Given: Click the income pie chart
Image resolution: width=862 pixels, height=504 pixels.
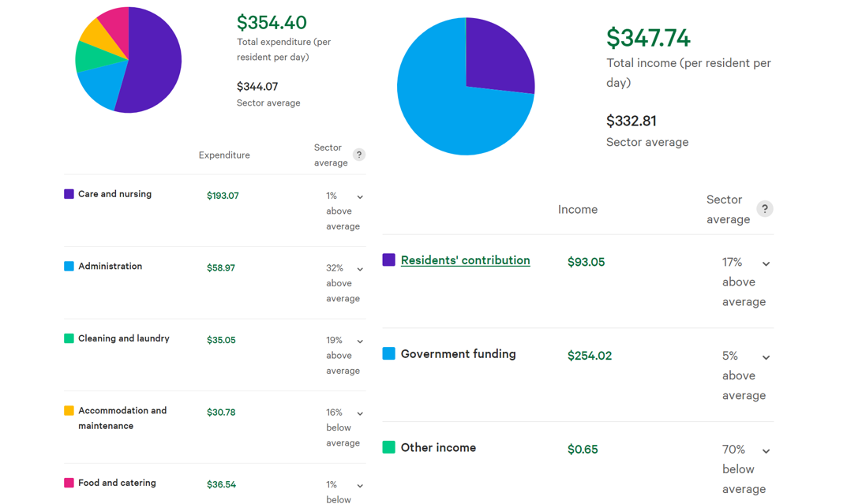Looking at the screenshot, I should point(466,86).
